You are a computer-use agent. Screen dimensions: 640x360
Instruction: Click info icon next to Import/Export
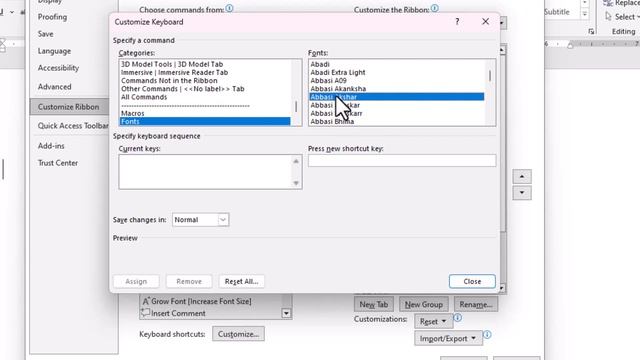coord(487,335)
